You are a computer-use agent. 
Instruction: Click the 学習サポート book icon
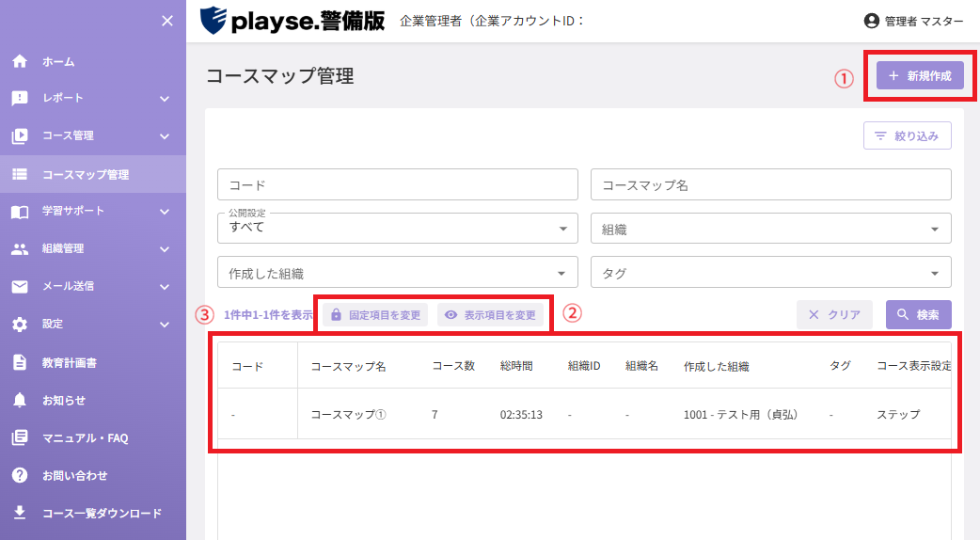tap(20, 212)
